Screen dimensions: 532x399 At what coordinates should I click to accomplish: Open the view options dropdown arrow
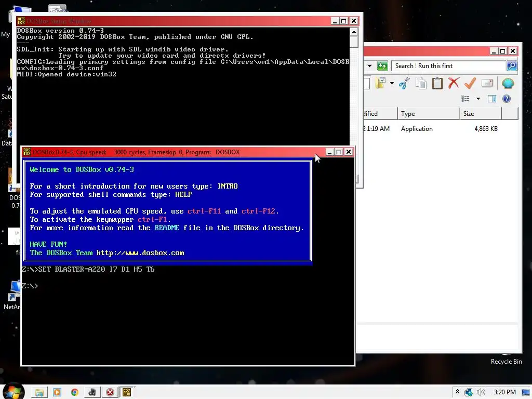click(478, 99)
